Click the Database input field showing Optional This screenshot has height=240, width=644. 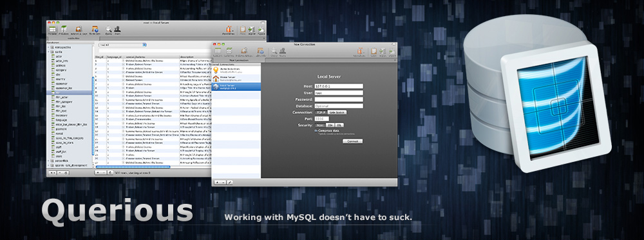339,106
